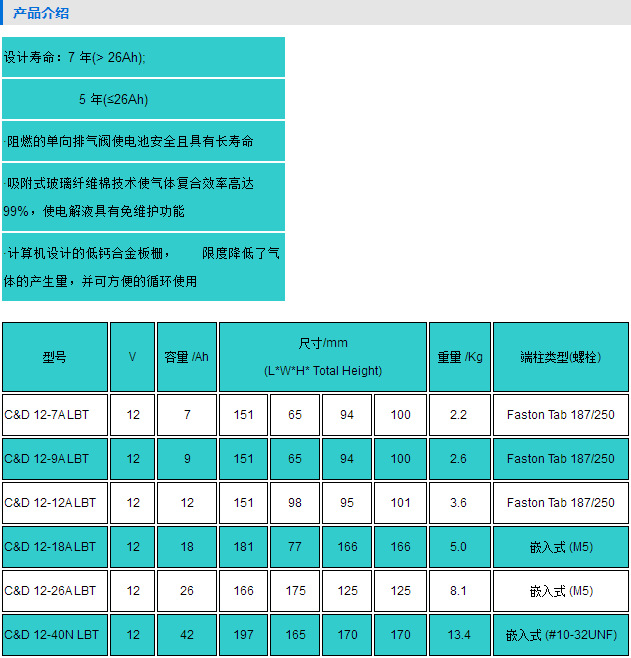
Task: Select the 设计寿命 7 年 text line
Action: (75, 57)
